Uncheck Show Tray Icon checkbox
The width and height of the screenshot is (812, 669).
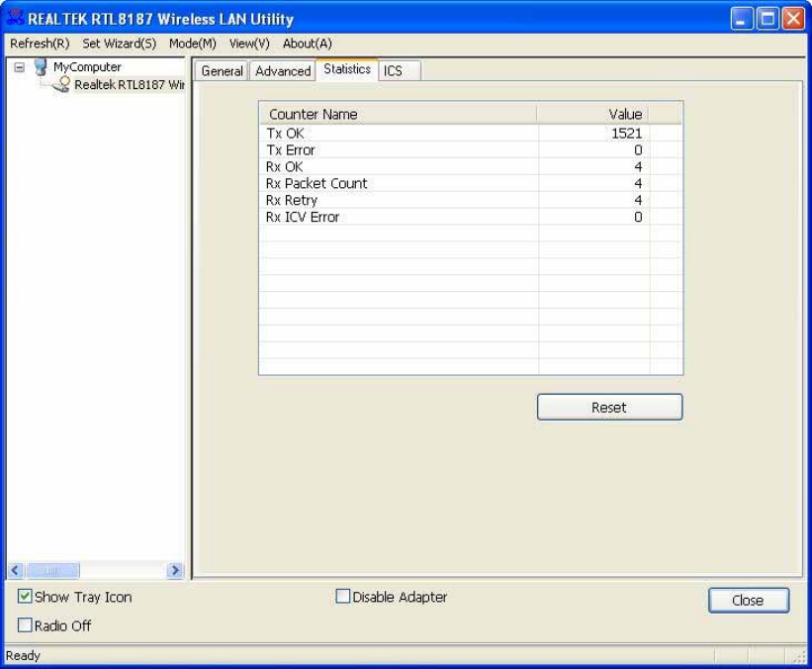pos(25,597)
